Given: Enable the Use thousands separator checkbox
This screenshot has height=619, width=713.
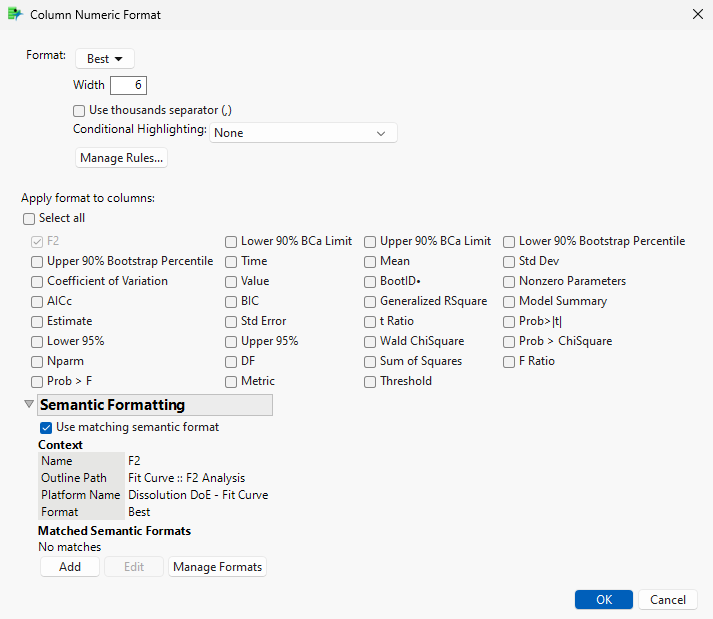Looking at the screenshot, I should [79, 110].
